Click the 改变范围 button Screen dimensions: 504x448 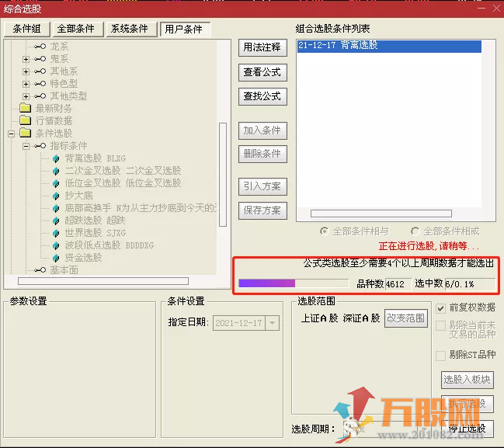(406, 318)
